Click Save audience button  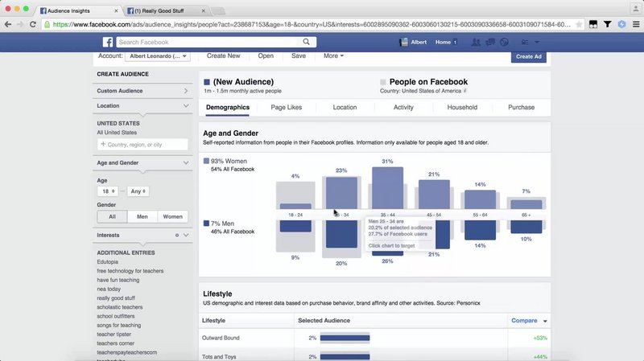299,55
